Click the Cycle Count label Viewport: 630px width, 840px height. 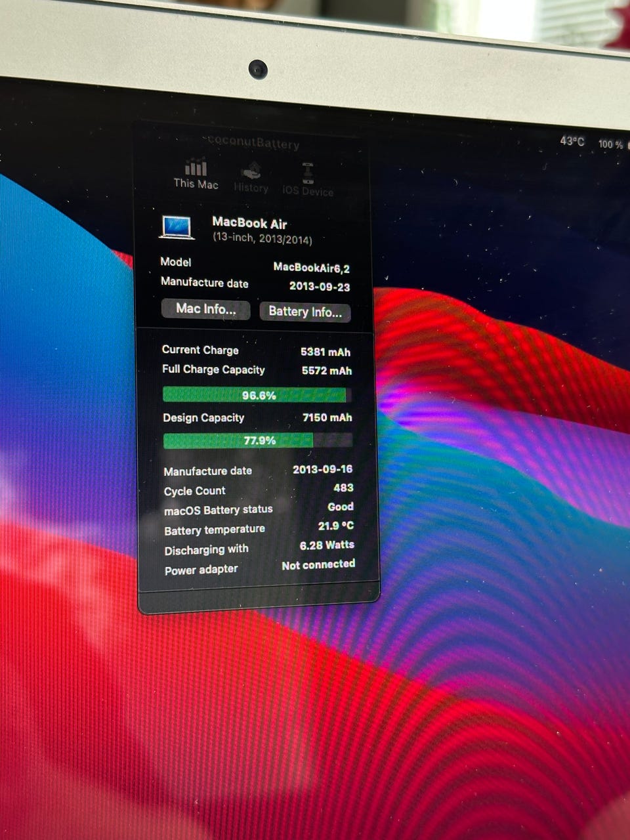point(194,491)
